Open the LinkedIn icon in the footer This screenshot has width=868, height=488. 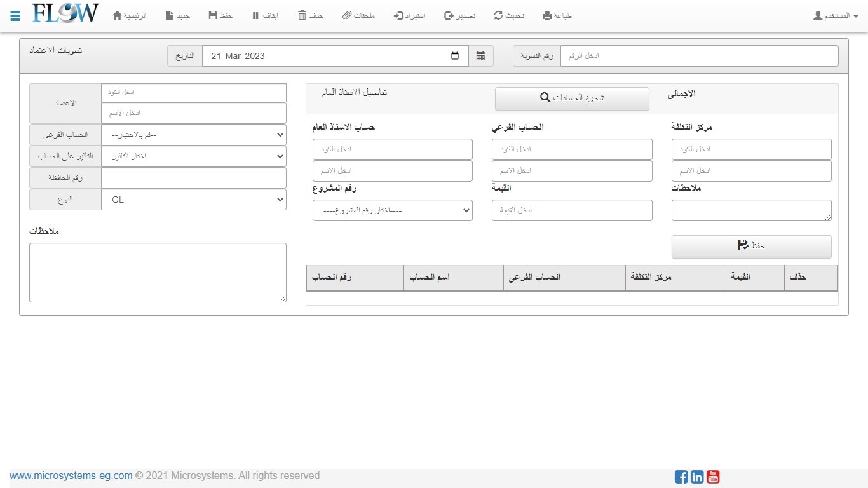point(697,477)
